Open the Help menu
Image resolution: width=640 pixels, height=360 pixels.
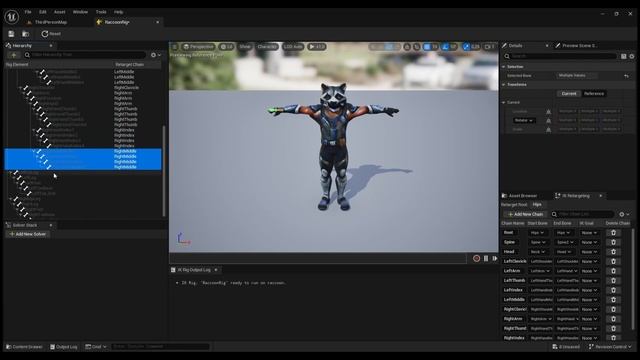tap(118, 12)
